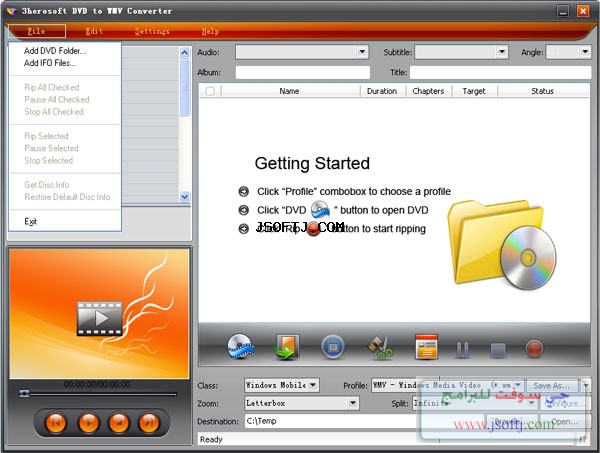Open the Help menu
600x453 pixels.
tap(210, 31)
